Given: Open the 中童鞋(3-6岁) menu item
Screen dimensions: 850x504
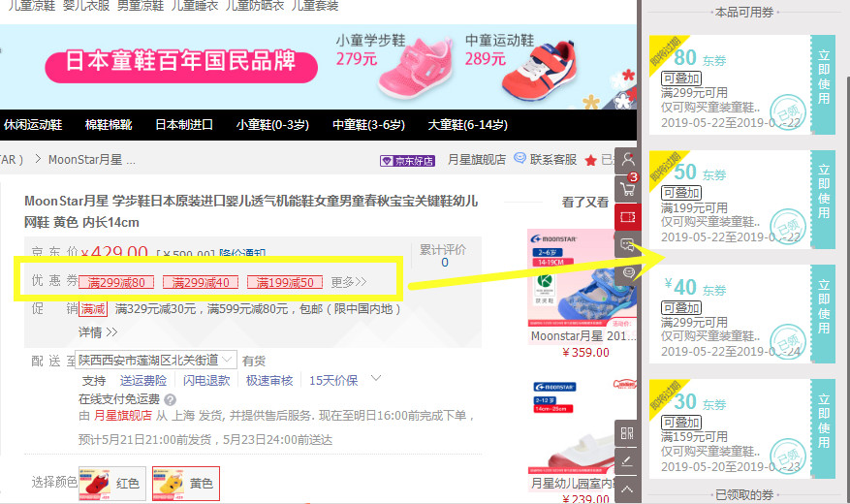Looking at the screenshot, I should (x=368, y=125).
